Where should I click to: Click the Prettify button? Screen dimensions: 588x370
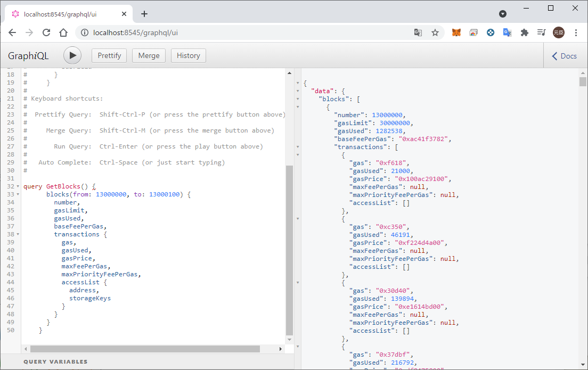pyautogui.click(x=109, y=55)
